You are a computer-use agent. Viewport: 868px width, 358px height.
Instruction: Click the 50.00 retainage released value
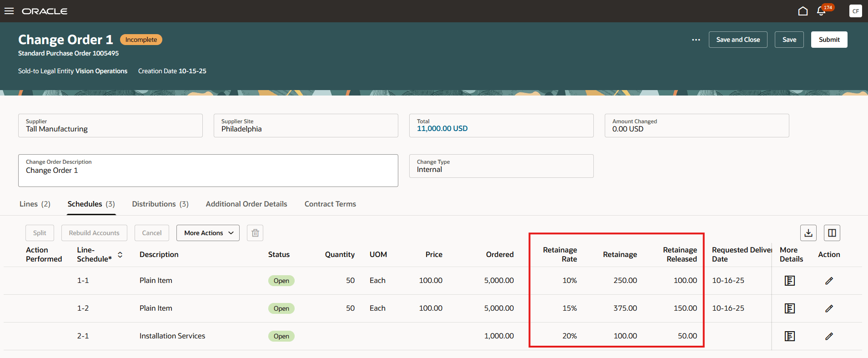click(x=687, y=336)
